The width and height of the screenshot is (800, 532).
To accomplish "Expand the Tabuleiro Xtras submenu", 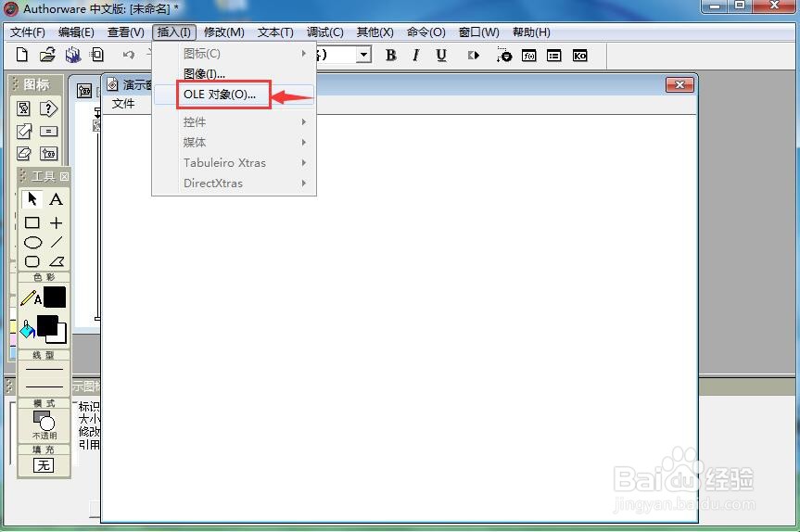I will point(235,163).
